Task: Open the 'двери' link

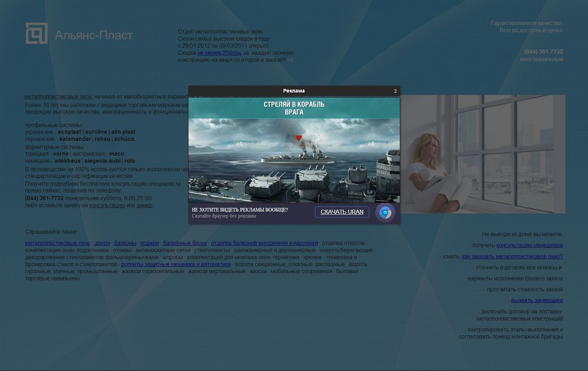Action: tap(102, 243)
